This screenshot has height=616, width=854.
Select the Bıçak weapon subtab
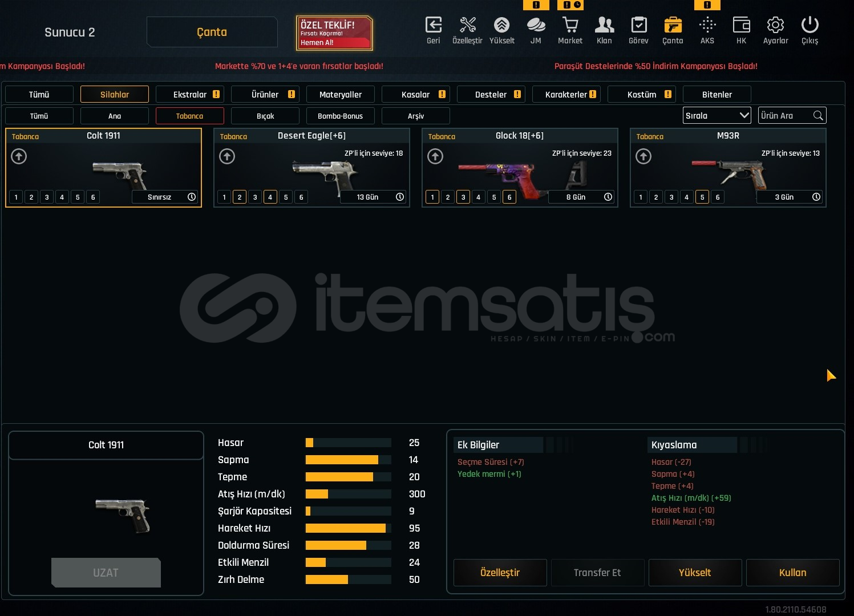coord(265,116)
